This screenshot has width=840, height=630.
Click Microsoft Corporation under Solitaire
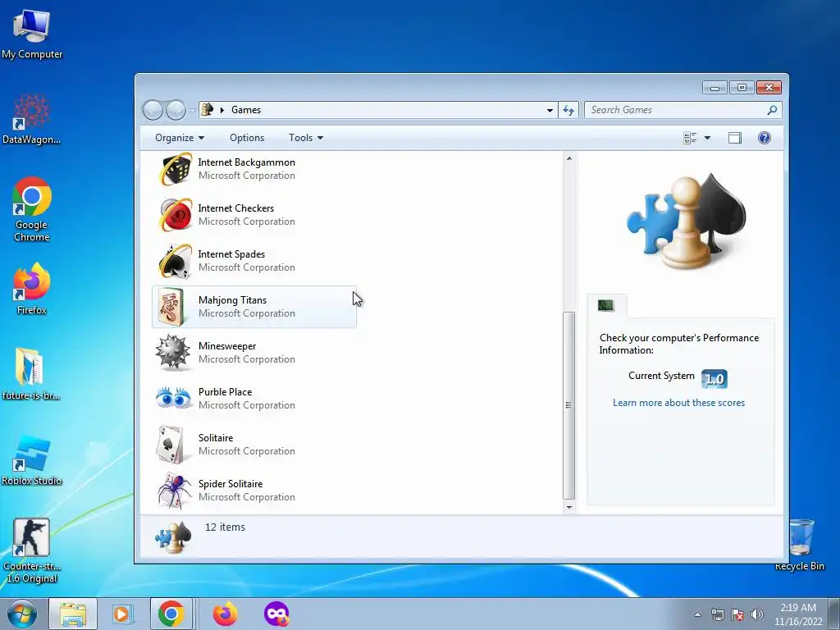pos(246,451)
